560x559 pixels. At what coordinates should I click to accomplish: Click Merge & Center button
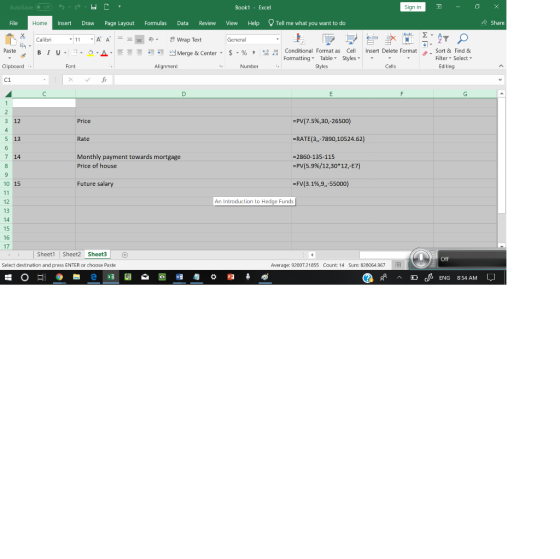point(193,53)
